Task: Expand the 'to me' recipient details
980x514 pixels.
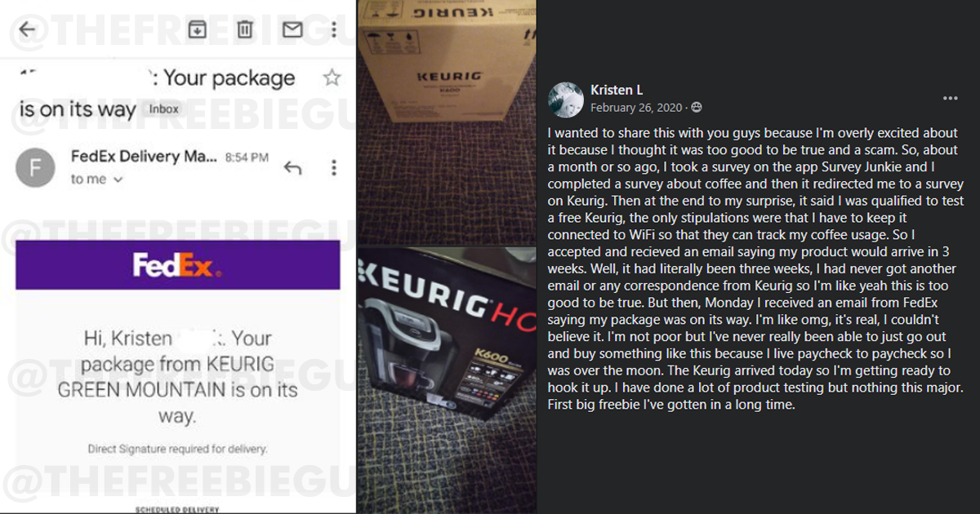Action: tap(96, 179)
